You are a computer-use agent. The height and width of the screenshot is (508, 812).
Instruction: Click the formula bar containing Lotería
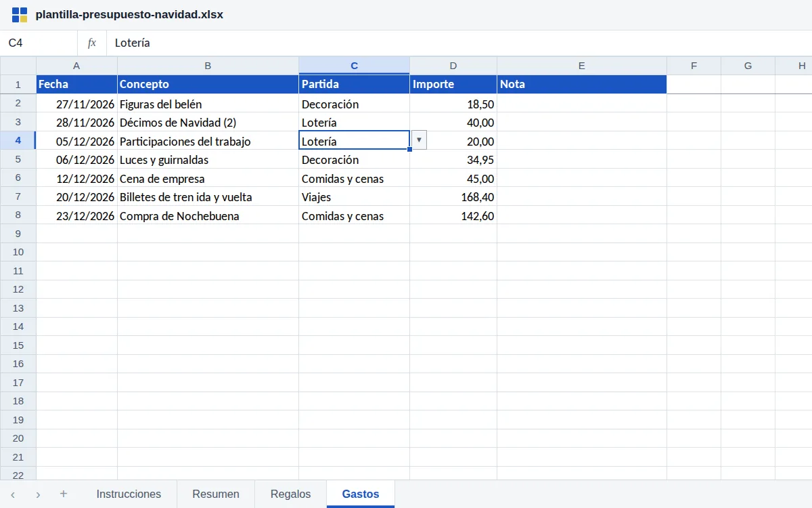pos(459,43)
